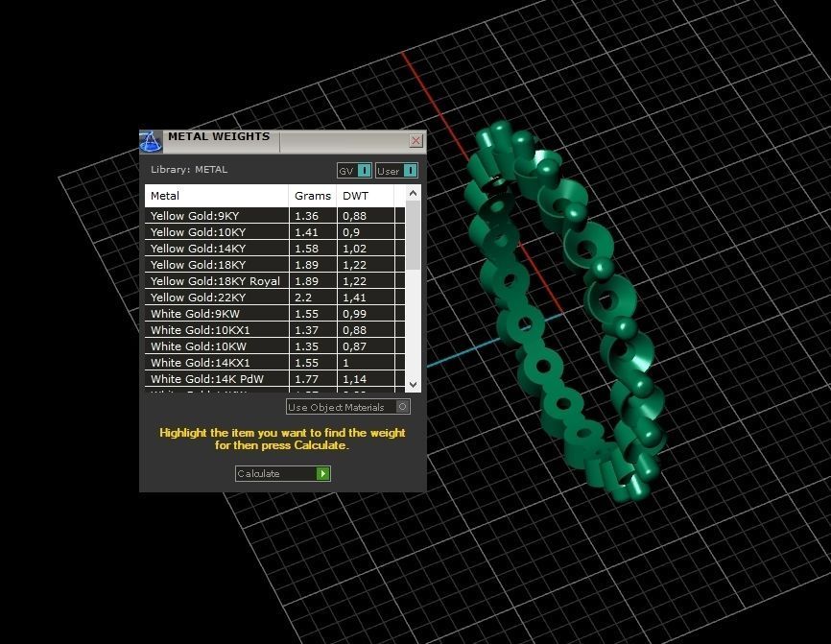Click the green arrow on Calculate
831x644 pixels.
pyautogui.click(x=322, y=473)
